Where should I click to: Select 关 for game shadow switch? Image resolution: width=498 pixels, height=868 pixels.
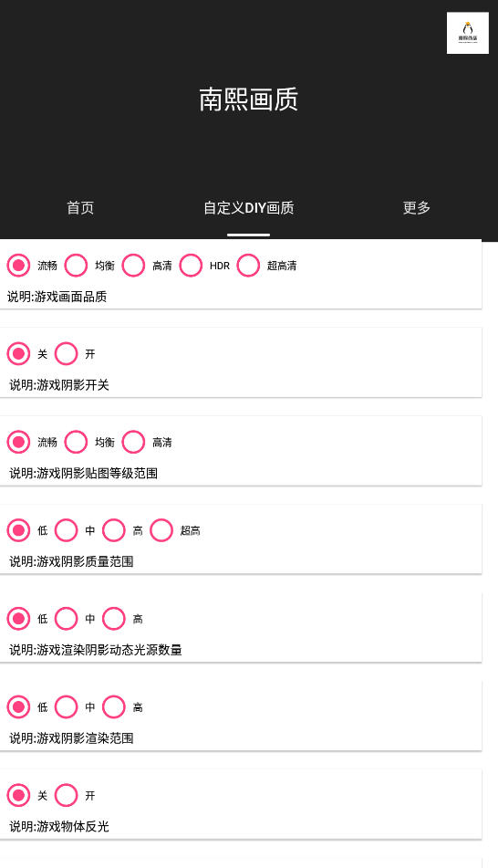pyautogui.click(x=18, y=354)
